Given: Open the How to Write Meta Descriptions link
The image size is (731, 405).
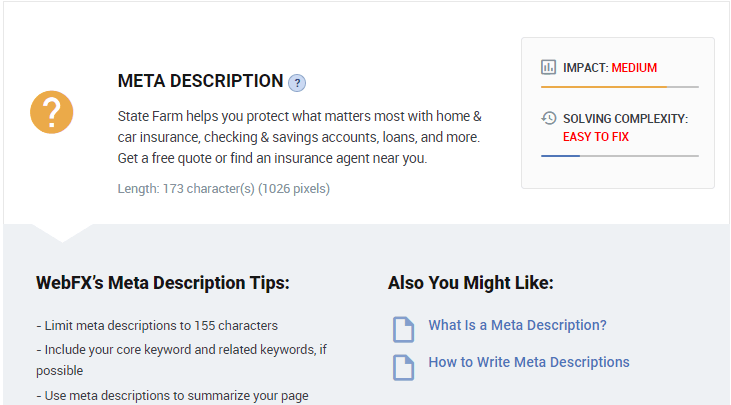Looking at the screenshot, I should coord(529,362).
